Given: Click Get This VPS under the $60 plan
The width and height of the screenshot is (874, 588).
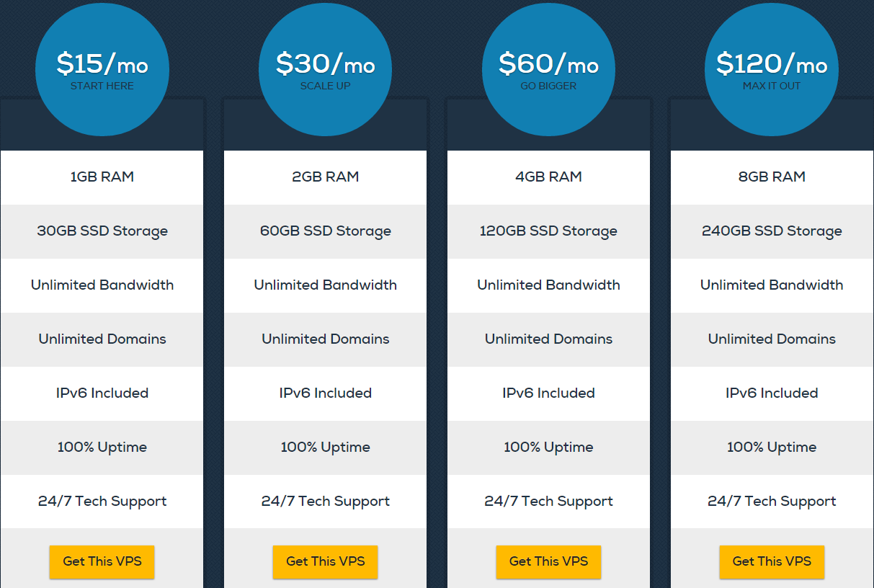Looking at the screenshot, I should coord(548,562).
